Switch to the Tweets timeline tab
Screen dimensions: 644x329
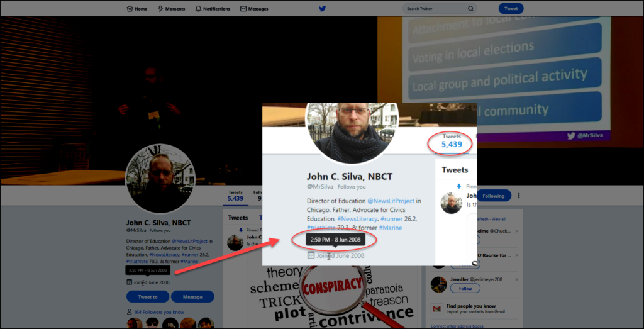coord(238,218)
